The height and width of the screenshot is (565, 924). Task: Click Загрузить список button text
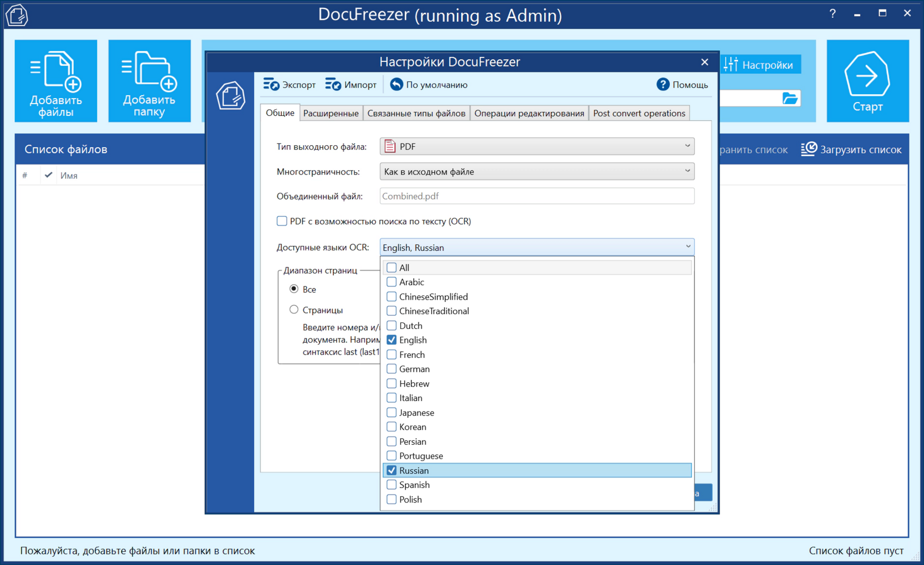[x=861, y=150]
